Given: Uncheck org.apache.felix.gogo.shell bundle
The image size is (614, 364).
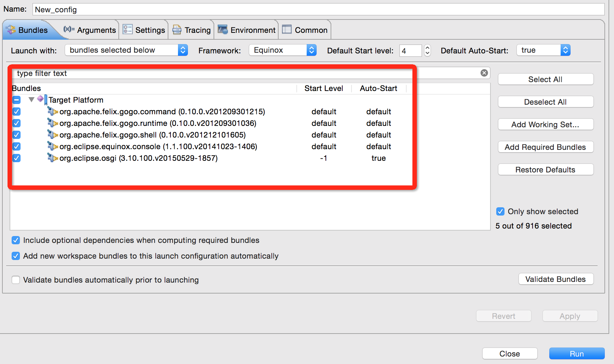Looking at the screenshot, I should 16,135.
